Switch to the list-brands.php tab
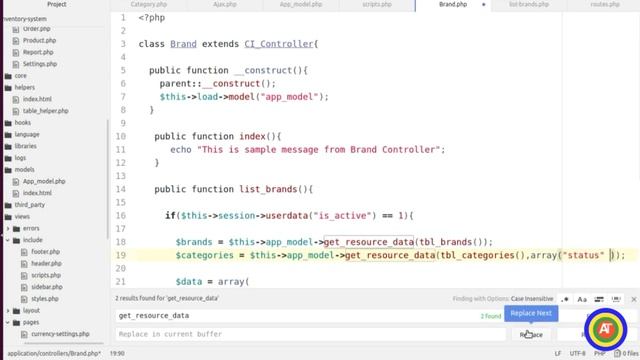 [529, 4]
